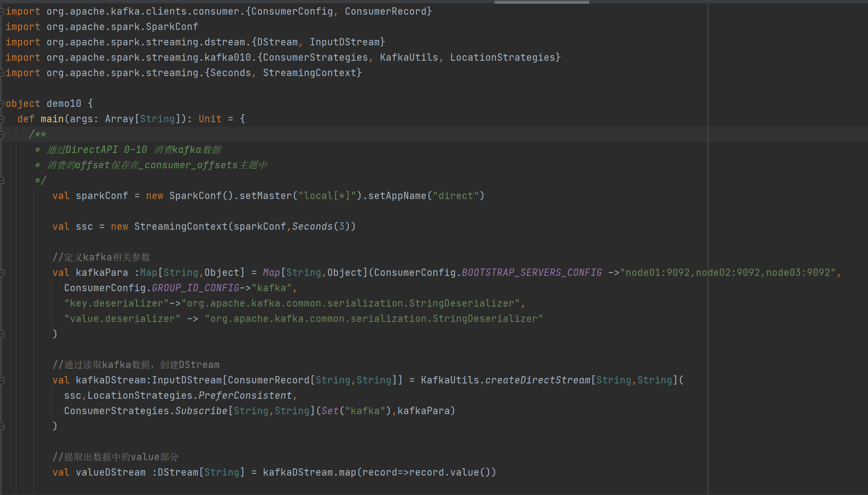The image size is (868, 495).
Task: Collapse val kafkaDStream block fold marker
Action: coord(2,380)
